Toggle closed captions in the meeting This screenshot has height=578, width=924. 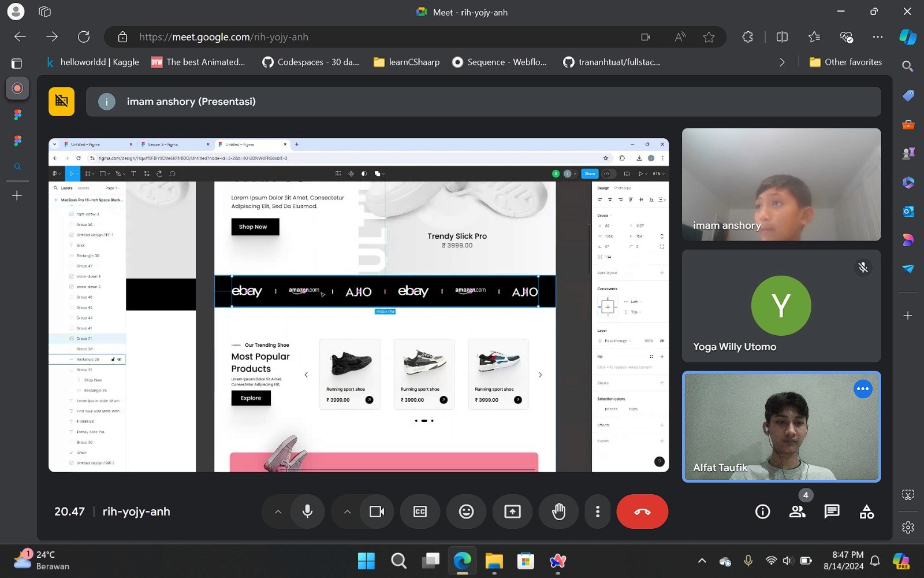pyautogui.click(x=420, y=512)
